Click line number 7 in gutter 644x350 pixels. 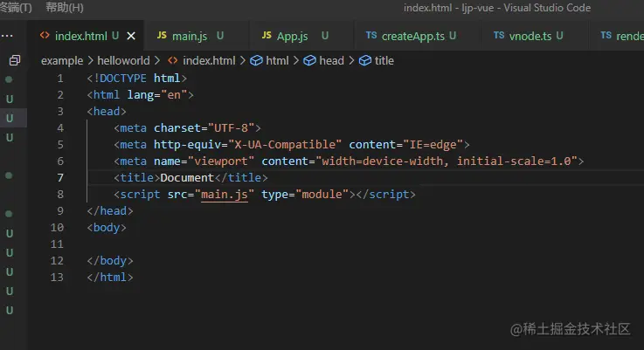[60, 178]
